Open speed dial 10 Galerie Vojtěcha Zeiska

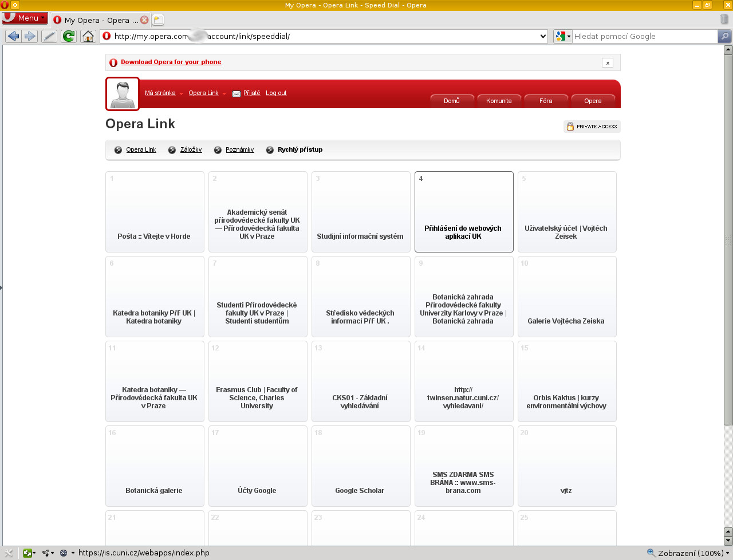(x=567, y=297)
